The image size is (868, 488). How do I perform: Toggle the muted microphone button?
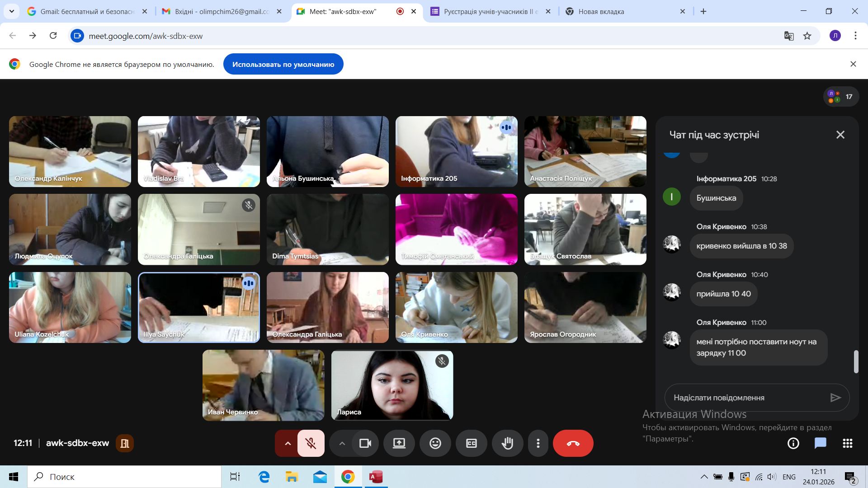point(311,443)
